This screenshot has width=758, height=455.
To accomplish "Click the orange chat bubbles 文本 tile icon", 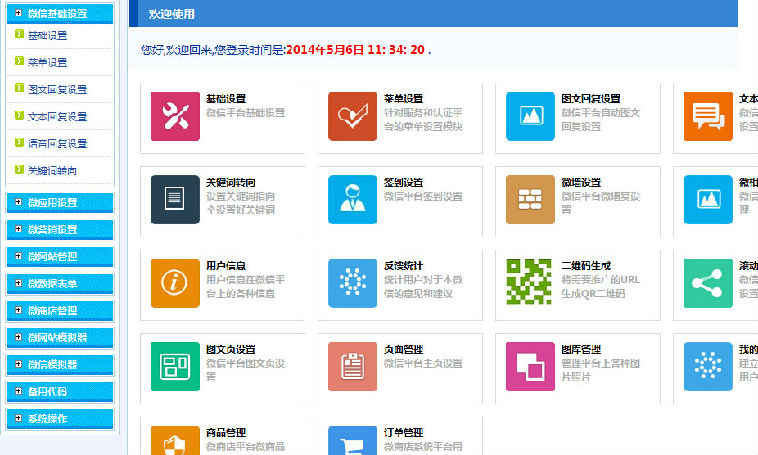I will tap(708, 117).
